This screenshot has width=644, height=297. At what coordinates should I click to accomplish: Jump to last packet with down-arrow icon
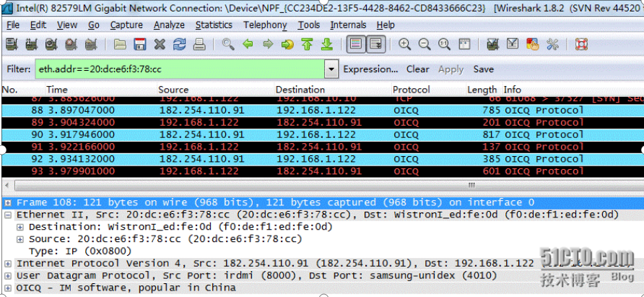[x=327, y=44]
